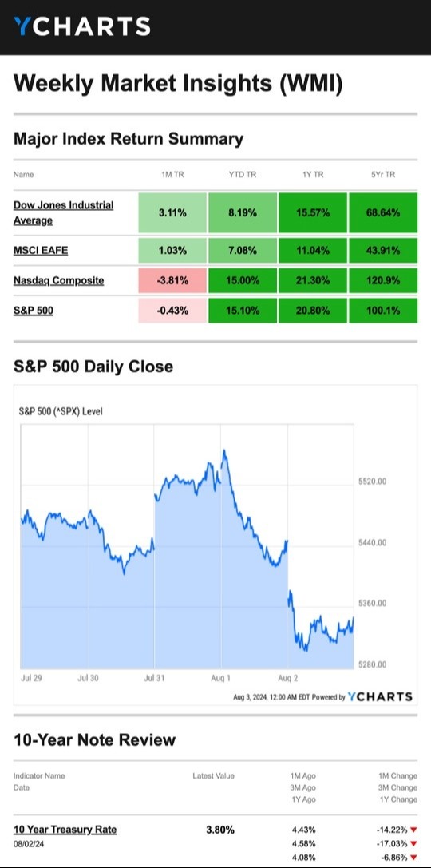Click the S&P 500 (^SPX) Level chart legend

(61, 411)
